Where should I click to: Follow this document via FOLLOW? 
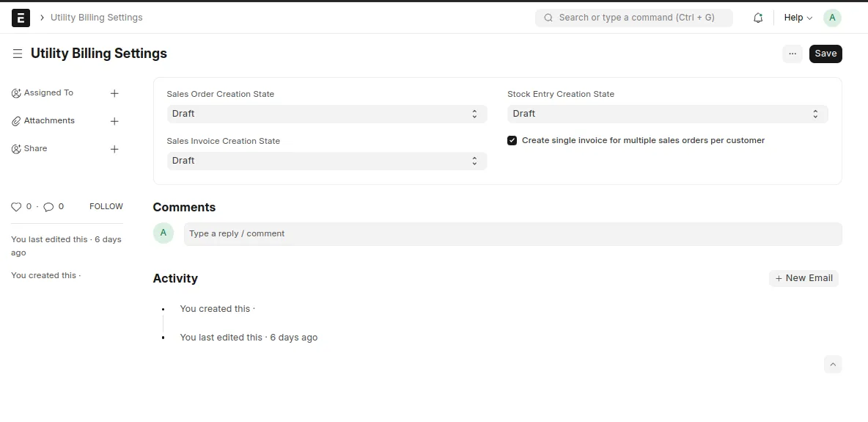pyautogui.click(x=106, y=206)
